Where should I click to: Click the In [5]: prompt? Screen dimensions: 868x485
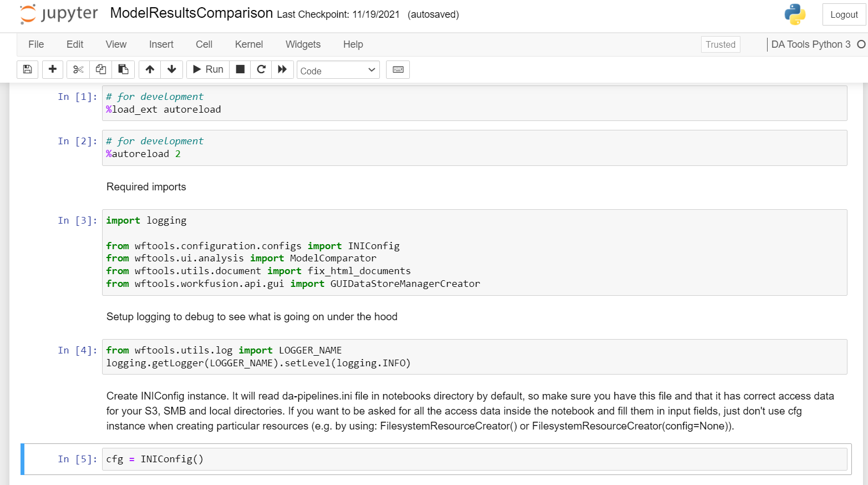point(78,459)
